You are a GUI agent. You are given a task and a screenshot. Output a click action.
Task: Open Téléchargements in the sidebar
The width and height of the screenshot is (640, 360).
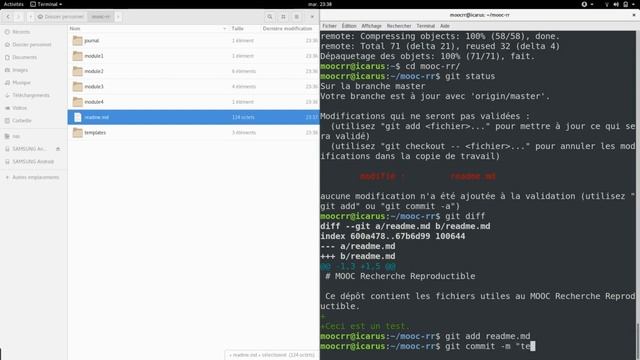pos(31,95)
